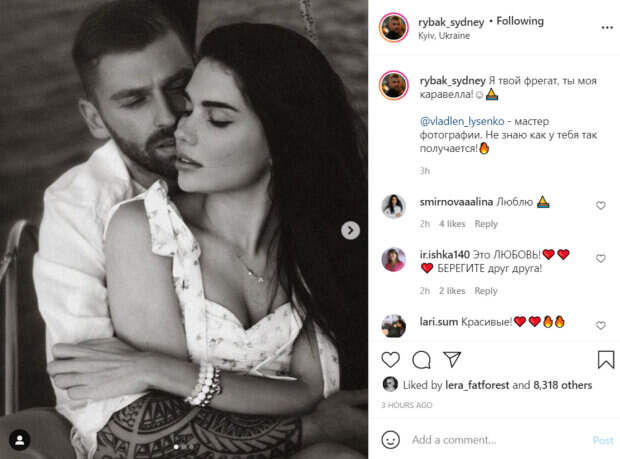Save the post with the bookmark icon

tap(606, 359)
